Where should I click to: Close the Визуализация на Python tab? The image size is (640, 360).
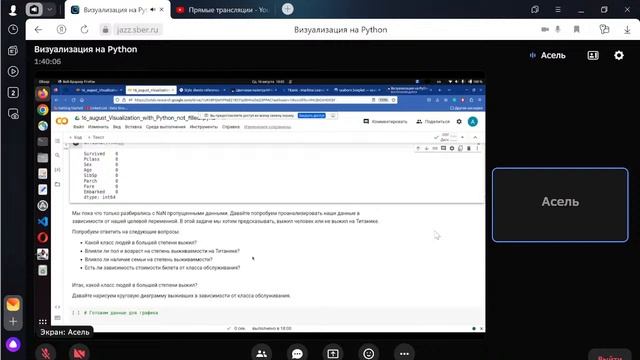[x=162, y=10]
